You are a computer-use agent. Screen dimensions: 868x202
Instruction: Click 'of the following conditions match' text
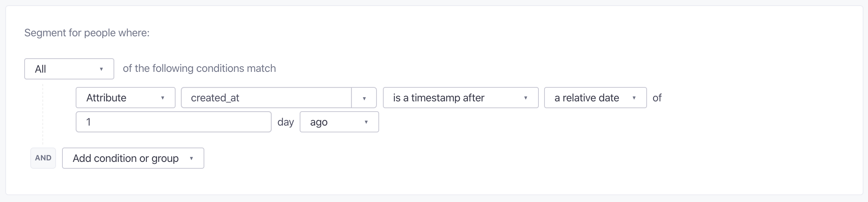tap(199, 68)
